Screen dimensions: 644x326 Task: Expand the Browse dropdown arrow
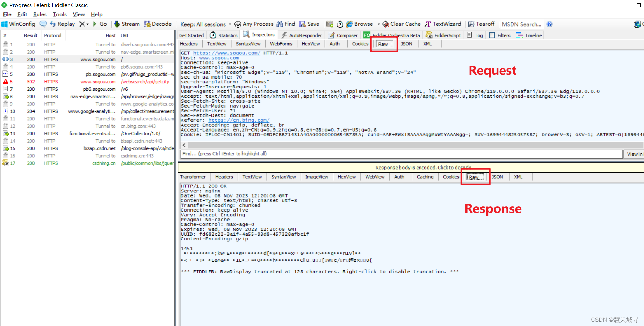(379, 24)
